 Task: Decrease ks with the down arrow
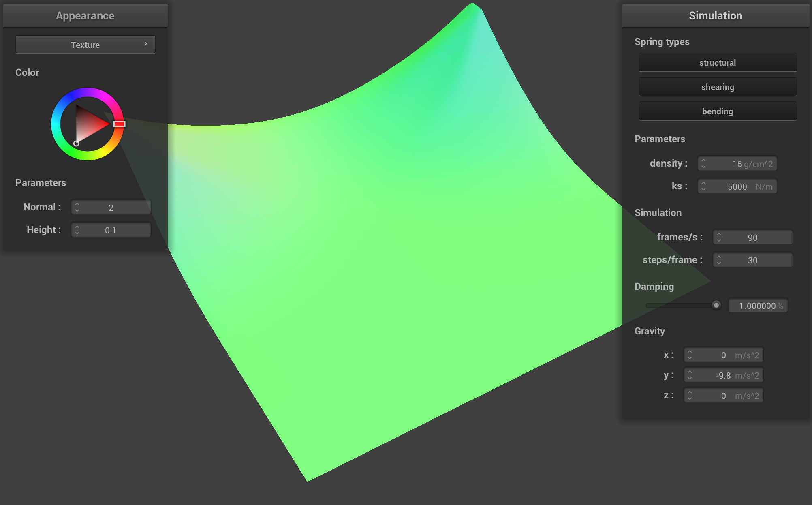(x=703, y=189)
